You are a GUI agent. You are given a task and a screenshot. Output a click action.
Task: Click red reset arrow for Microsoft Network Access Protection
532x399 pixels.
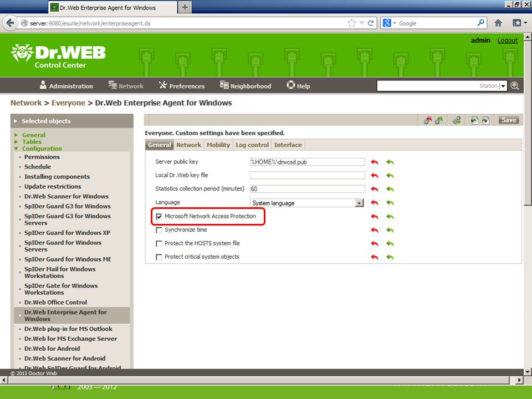(x=375, y=217)
